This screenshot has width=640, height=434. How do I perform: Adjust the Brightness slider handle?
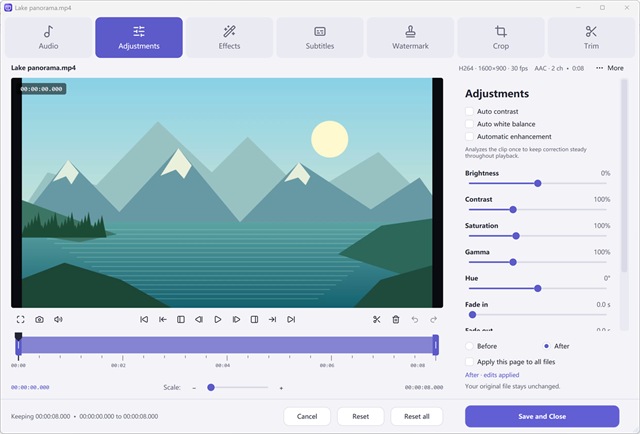(x=538, y=183)
